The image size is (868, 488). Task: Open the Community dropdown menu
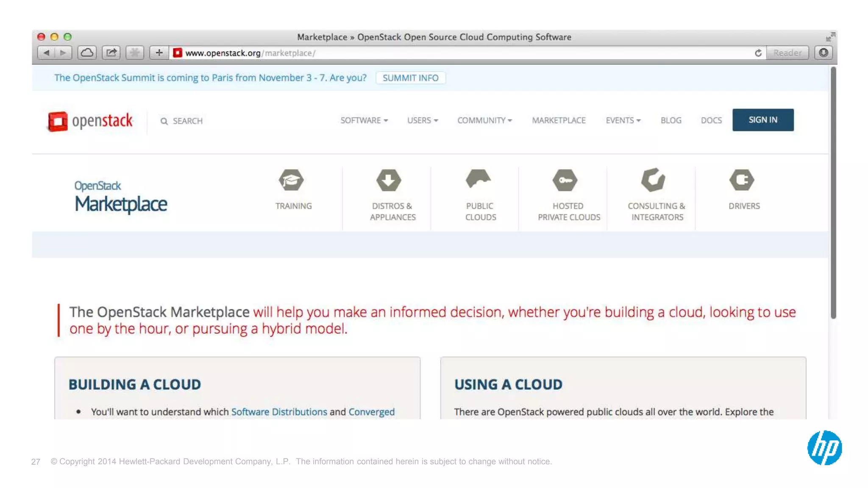(484, 120)
